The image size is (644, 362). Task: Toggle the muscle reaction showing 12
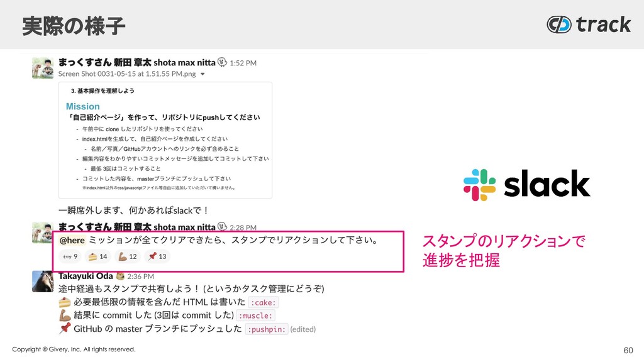coord(127,256)
